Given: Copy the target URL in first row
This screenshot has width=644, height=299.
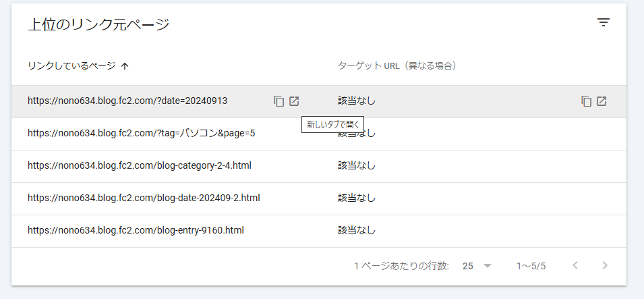Looking at the screenshot, I should (x=586, y=101).
